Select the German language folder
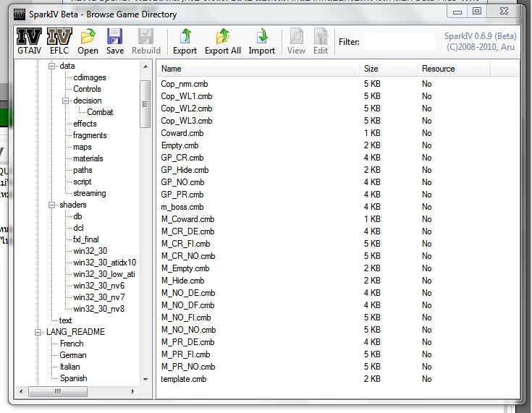Viewport: 532px width, 413px height. pyautogui.click(x=73, y=355)
